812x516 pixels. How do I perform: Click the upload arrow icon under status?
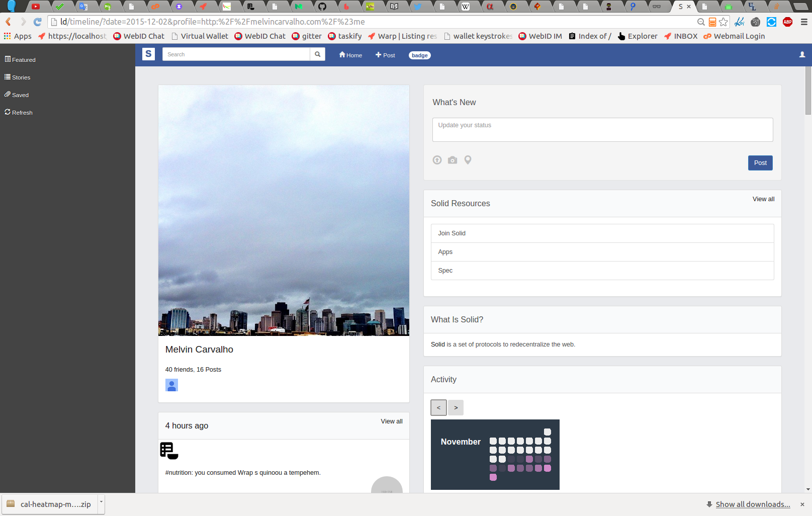pyautogui.click(x=437, y=160)
